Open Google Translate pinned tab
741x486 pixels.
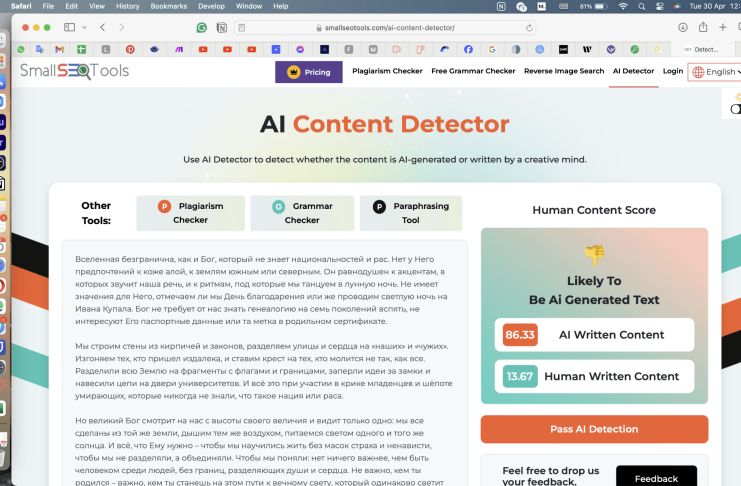tap(40, 49)
